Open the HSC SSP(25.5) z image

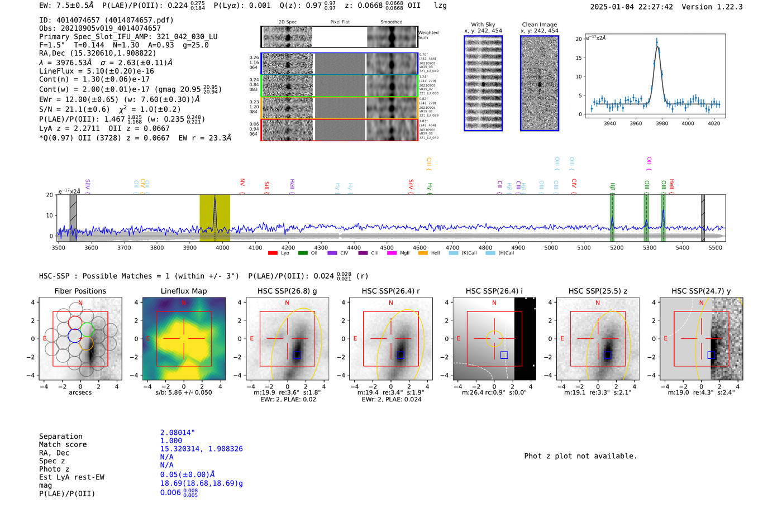click(x=598, y=339)
